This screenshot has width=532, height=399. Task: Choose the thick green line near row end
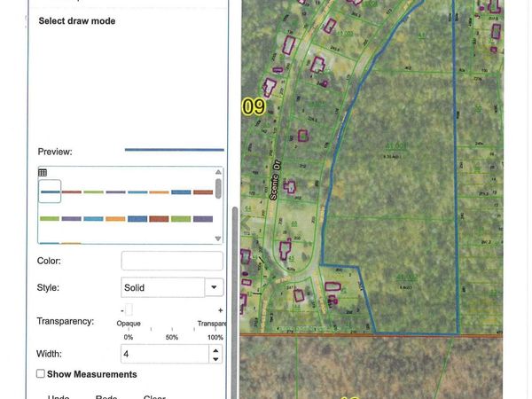click(x=181, y=219)
